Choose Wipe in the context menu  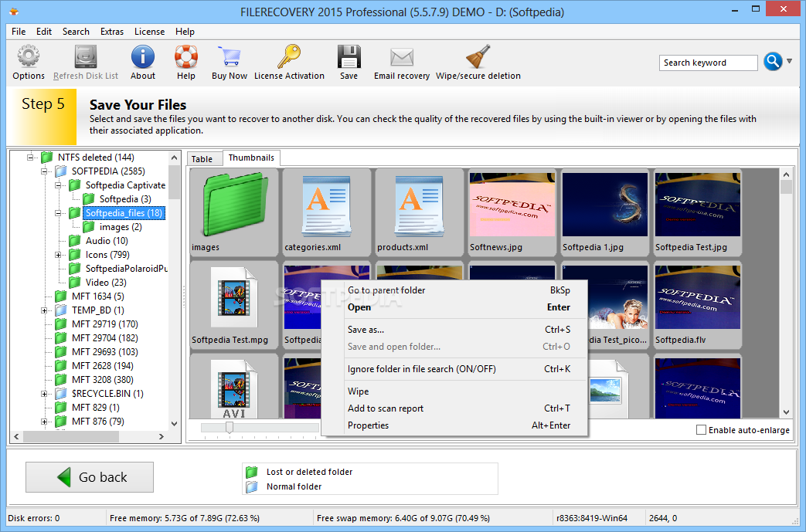454,391
